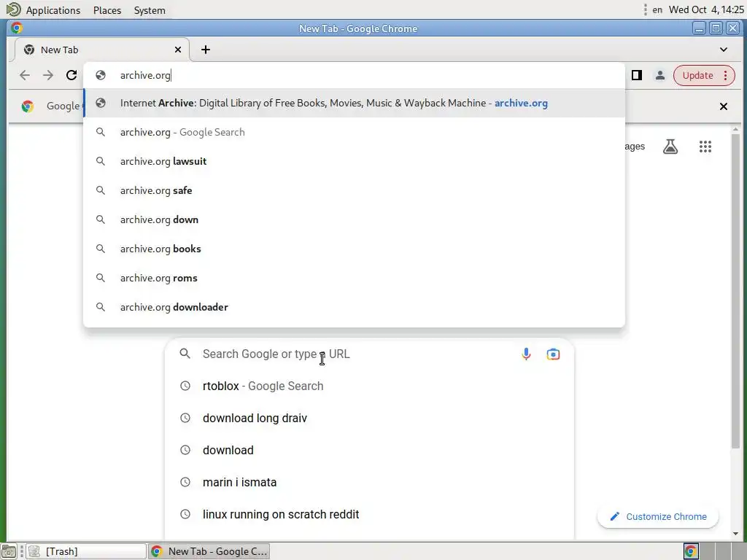Screen dimensions: 747x560
Task: Click globe icon next to archive.org text
Action: pyautogui.click(x=101, y=75)
